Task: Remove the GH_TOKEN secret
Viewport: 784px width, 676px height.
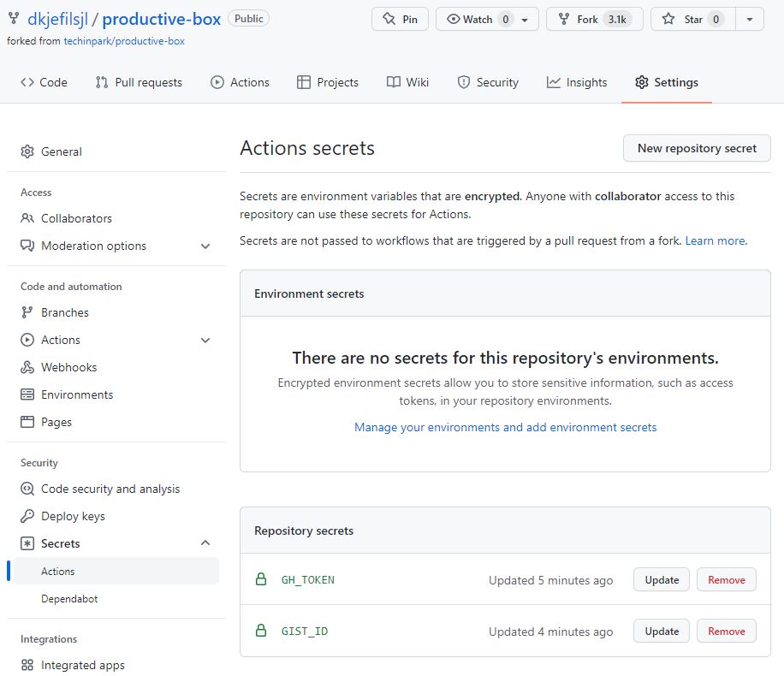Action: 726,580
